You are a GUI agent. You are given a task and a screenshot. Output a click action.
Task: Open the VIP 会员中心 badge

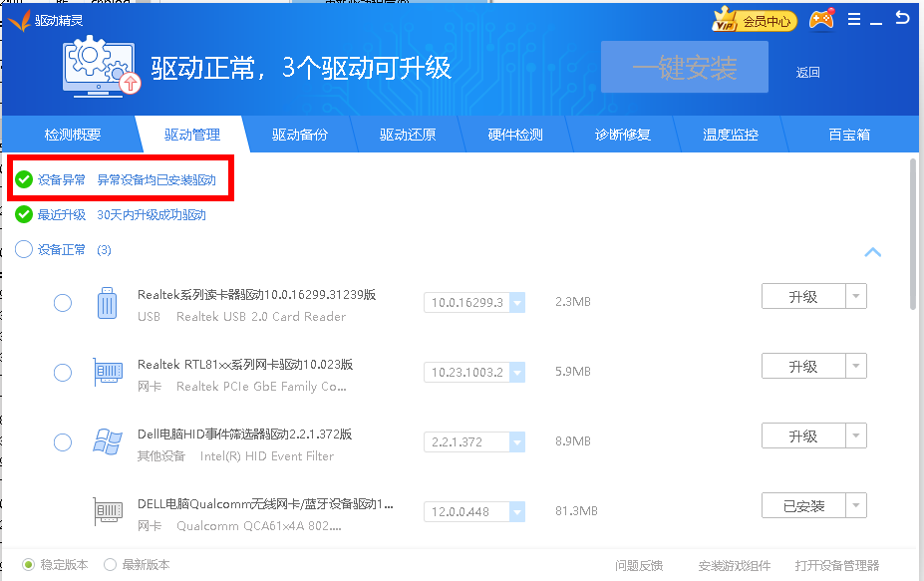click(x=754, y=21)
